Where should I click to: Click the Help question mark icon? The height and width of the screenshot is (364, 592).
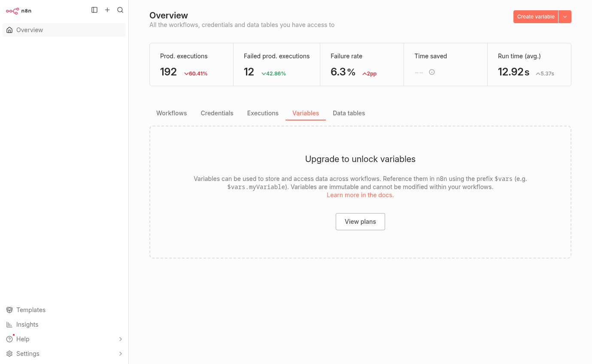coord(9,339)
